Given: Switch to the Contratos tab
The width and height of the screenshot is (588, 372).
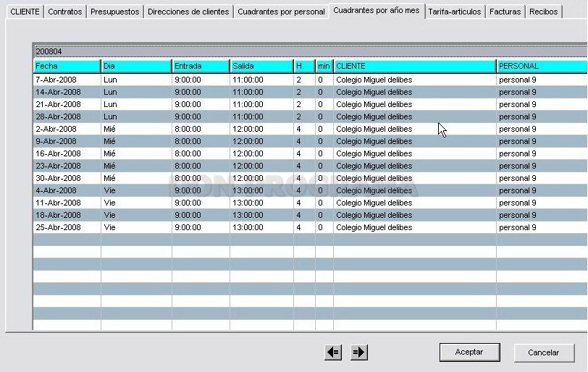Looking at the screenshot, I should 65,12.
